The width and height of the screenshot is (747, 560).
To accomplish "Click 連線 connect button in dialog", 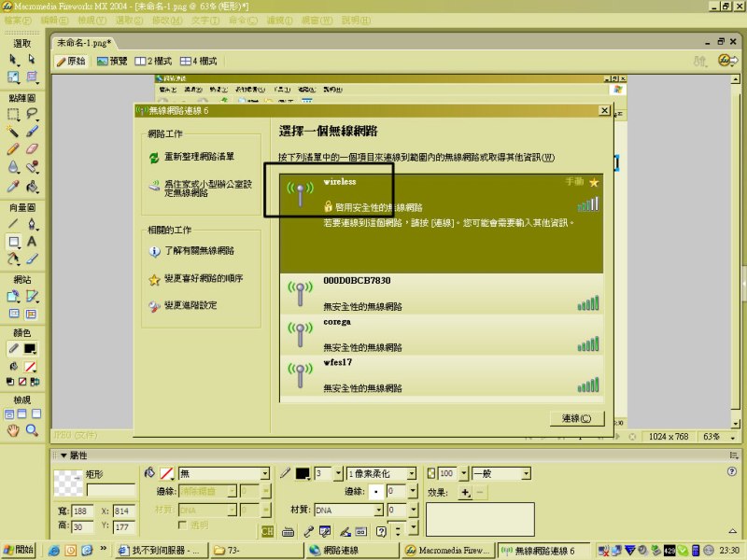I will 576,418.
